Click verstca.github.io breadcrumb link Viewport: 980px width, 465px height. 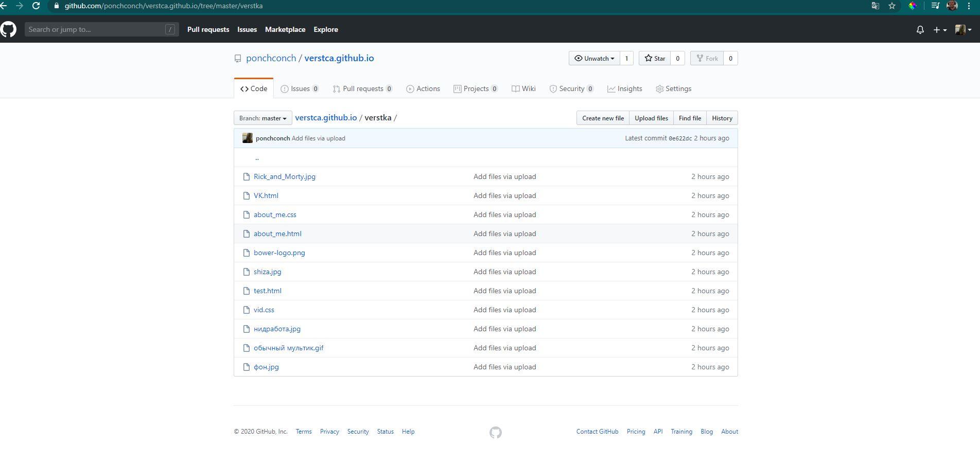click(x=326, y=117)
